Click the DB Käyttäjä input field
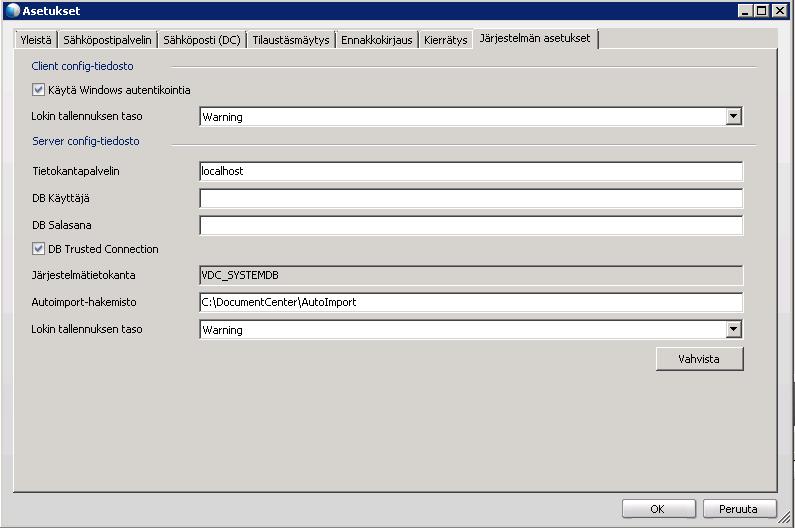Image resolution: width=795 pixels, height=528 pixels. point(471,198)
